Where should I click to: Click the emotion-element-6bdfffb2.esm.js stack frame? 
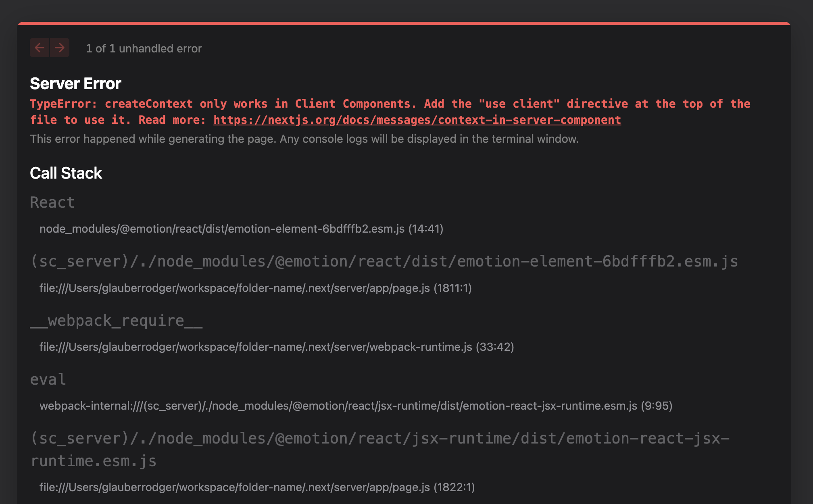point(383,261)
